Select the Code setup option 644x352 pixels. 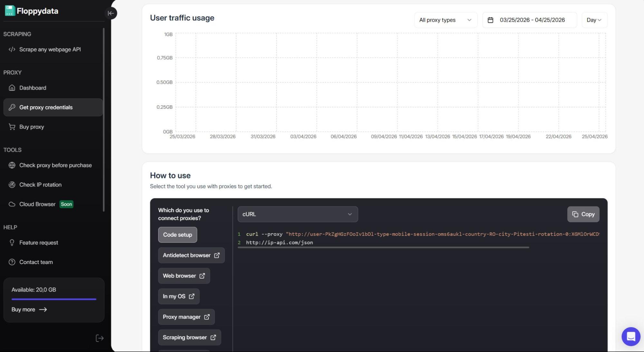[x=177, y=235]
